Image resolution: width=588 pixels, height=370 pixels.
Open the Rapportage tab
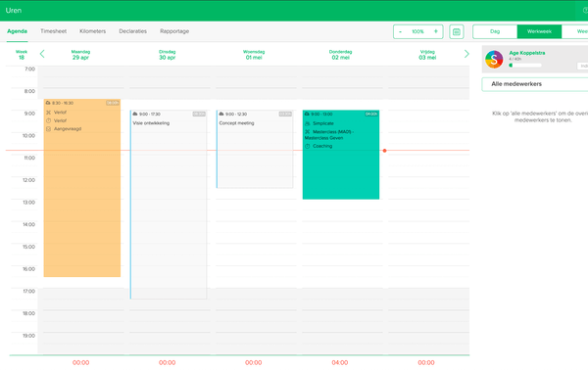point(174,31)
